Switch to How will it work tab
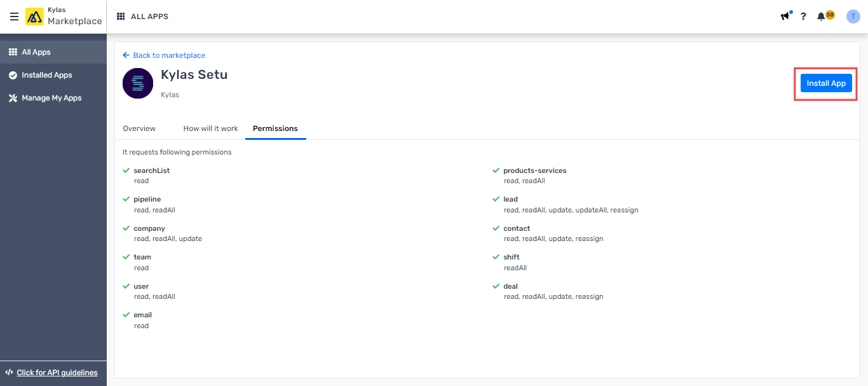Viewport: 868px width, 386px height. 210,128
